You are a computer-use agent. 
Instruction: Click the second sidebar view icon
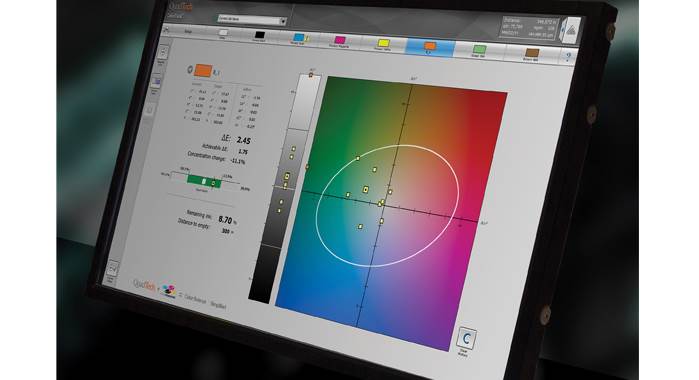pyautogui.click(x=156, y=82)
